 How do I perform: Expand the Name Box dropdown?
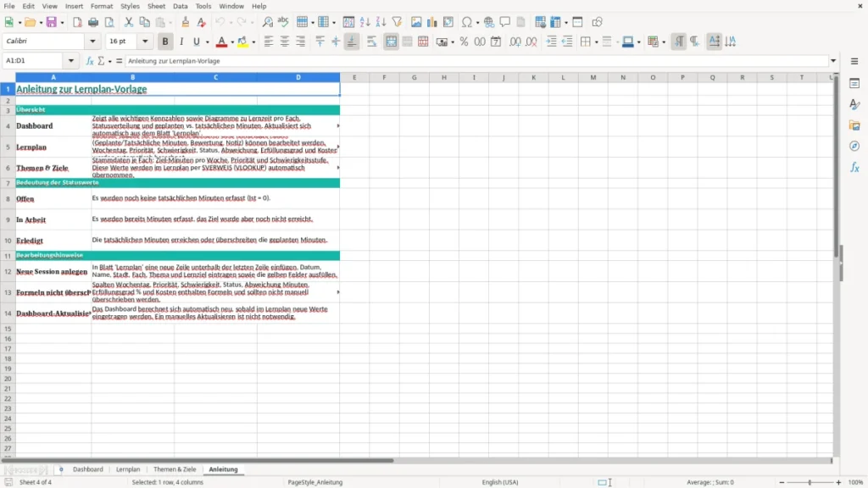pyautogui.click(x=71, y=61)
